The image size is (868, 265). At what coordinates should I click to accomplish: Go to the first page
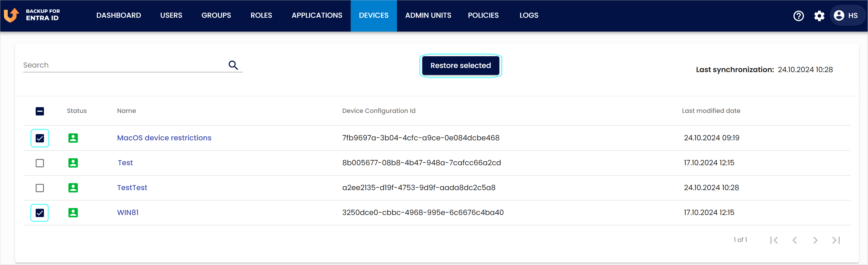click(774, 240)
